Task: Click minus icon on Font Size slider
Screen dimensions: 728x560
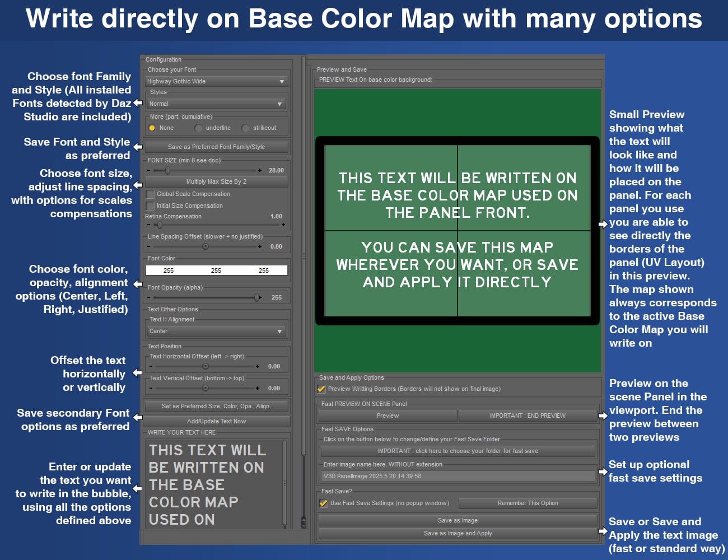Action: 149,170
